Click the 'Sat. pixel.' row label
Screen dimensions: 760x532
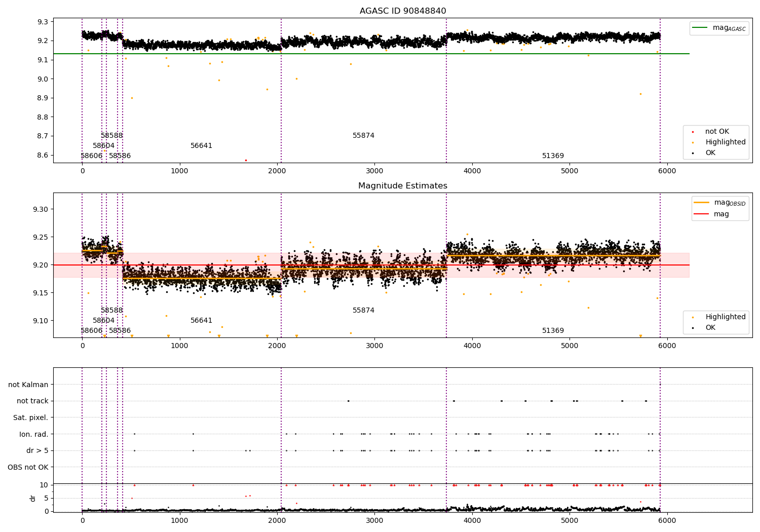pos(31,417)
